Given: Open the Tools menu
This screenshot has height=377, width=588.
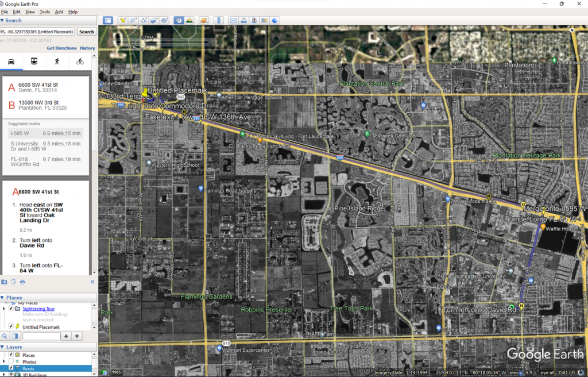Looking at the screenshot, I should coord(45,11).
